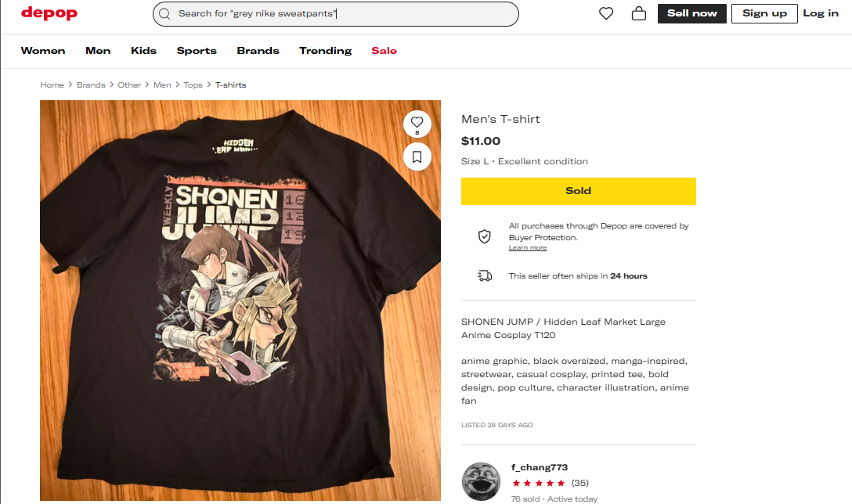Viewport: 852px width, 504px height.
Task: Click the seller's star rating
Action: [539, 483]
